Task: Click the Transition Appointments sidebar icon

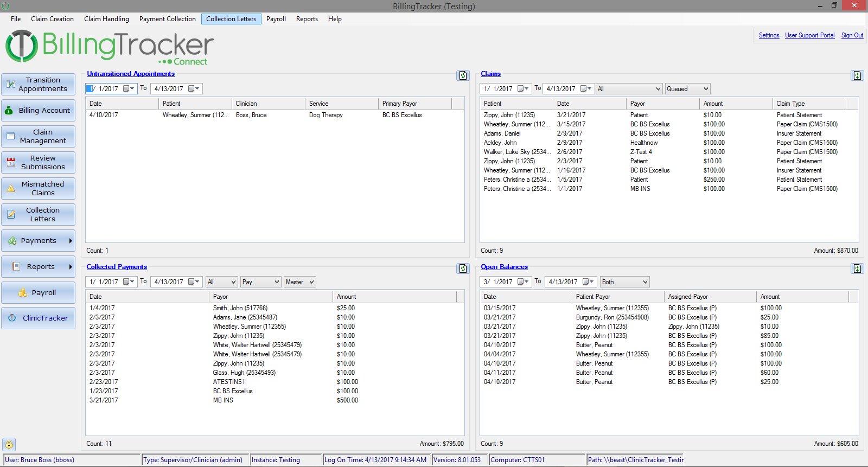Action: tap(10, 85)
